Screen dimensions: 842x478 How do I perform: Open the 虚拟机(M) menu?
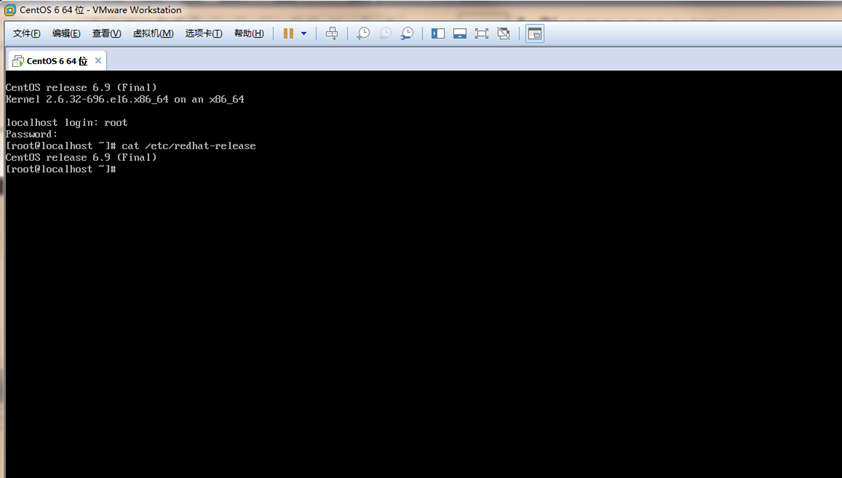point(153,33)
